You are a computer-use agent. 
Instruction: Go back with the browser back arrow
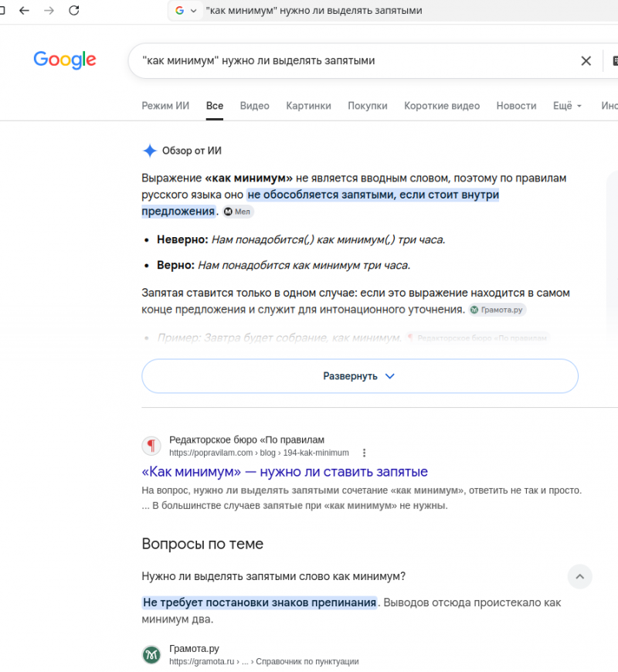click(x=25, y=10)
